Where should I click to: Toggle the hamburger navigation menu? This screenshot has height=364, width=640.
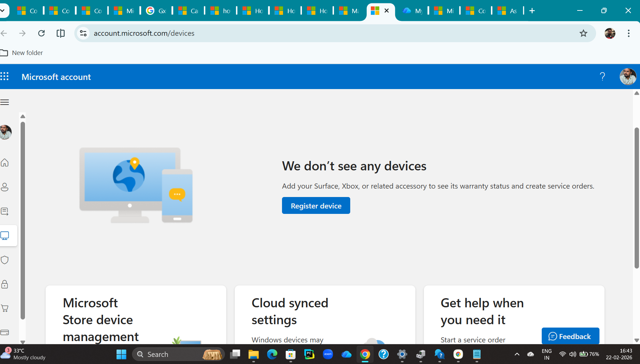[x=5, y=102]
